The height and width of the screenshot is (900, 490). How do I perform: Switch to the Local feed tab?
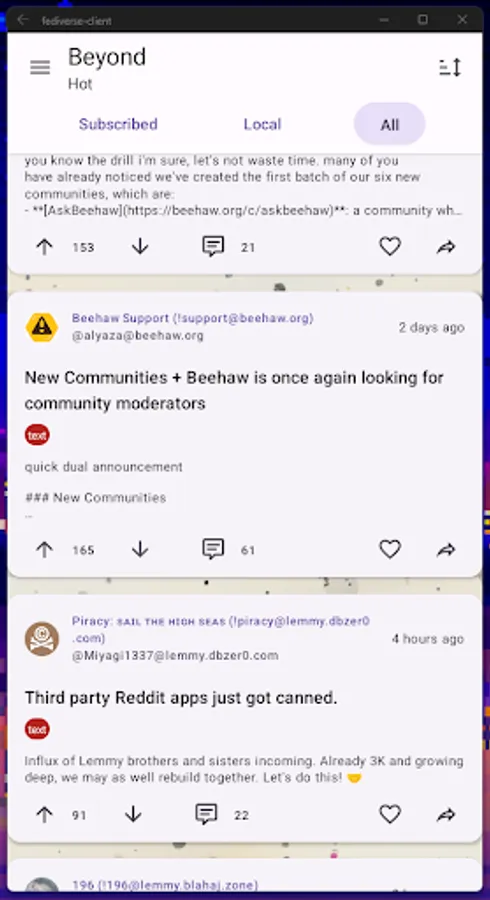point(262,124)
